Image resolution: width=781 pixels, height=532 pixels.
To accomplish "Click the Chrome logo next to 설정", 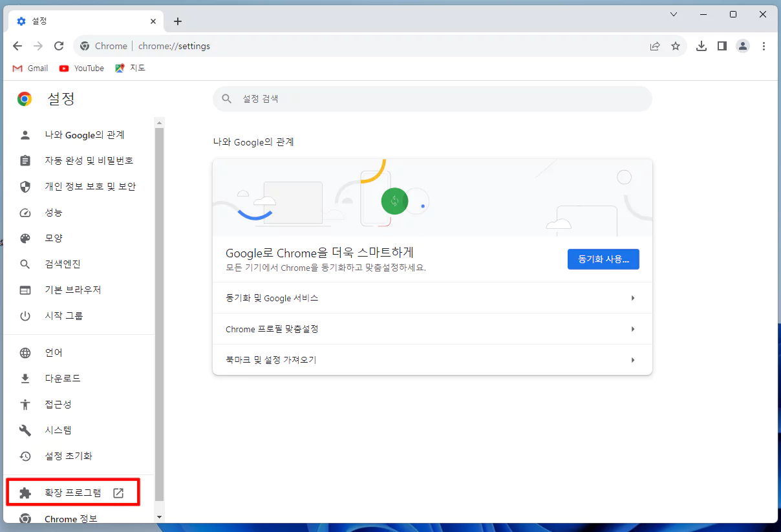I will coord(25,99).
